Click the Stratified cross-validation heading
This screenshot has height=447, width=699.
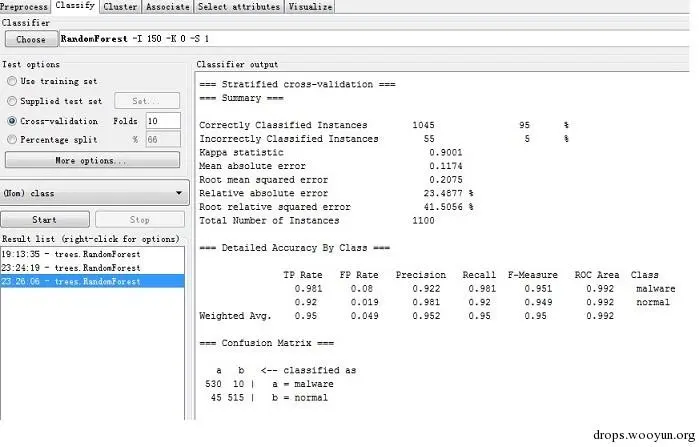[x=297, y=84]
